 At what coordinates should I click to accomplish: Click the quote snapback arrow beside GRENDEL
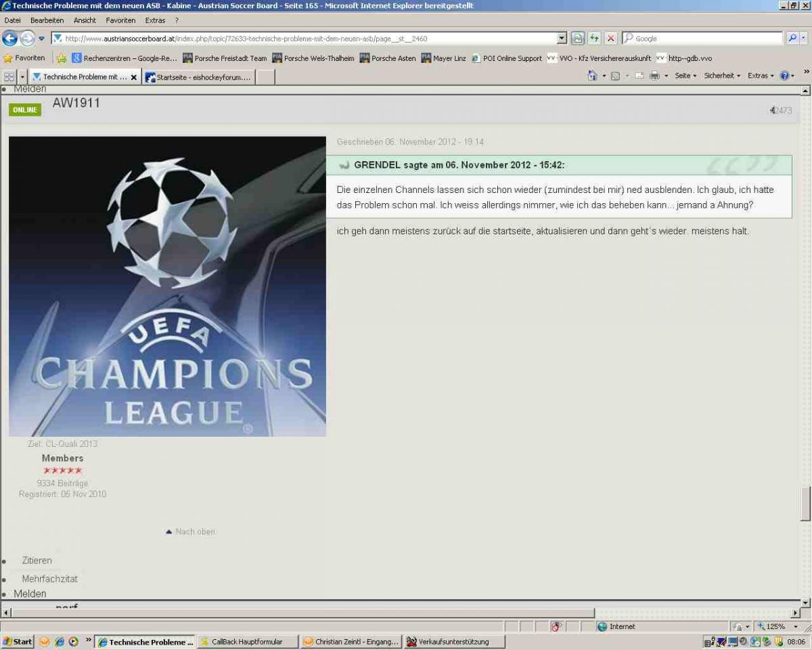[344, 165]
